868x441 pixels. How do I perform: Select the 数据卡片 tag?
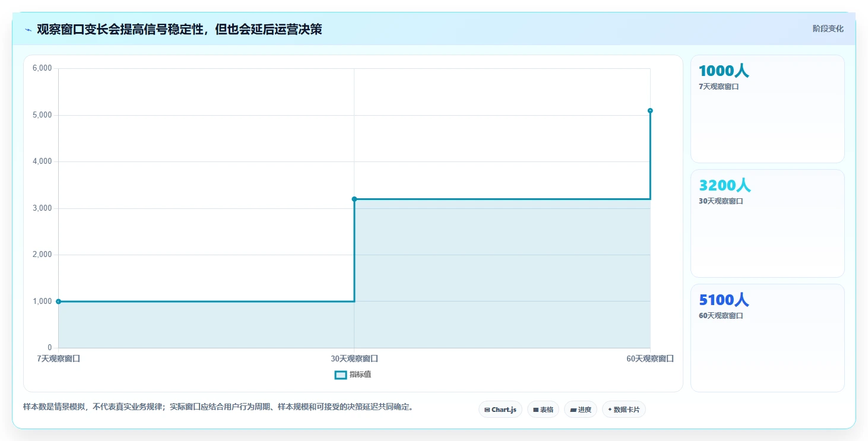624,410
